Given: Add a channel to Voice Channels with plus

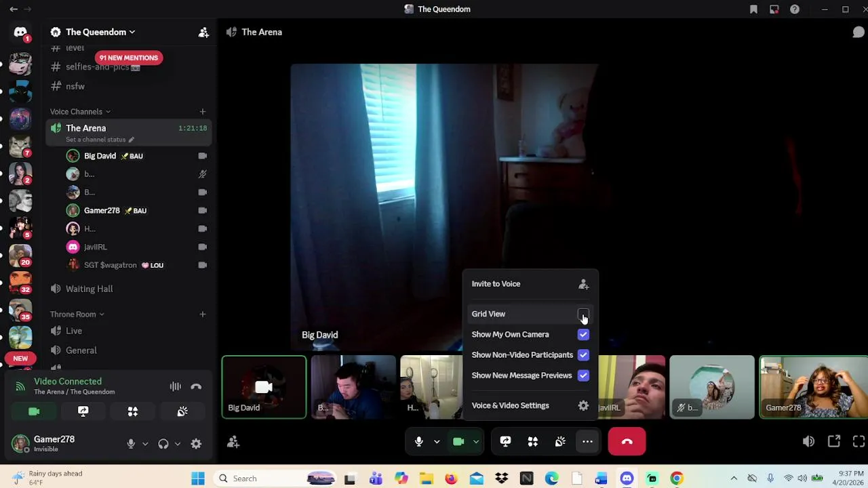Looking at the screenshot, I should (202, 112).
